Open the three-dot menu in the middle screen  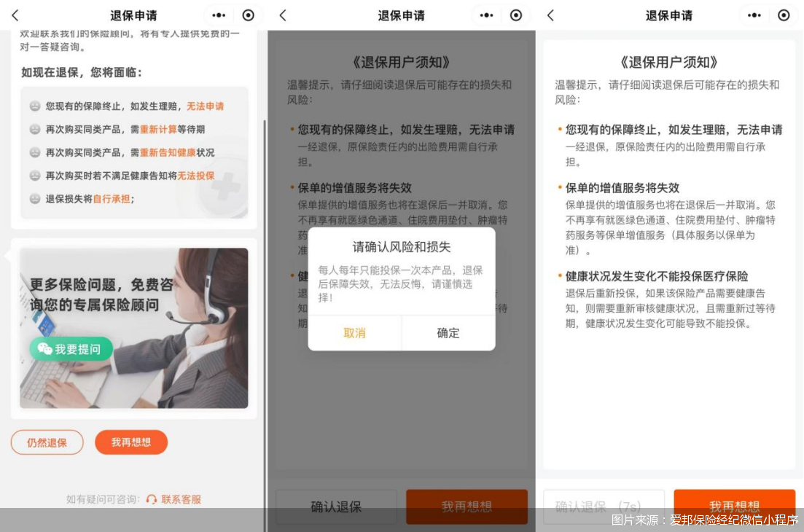click(486, 15)
